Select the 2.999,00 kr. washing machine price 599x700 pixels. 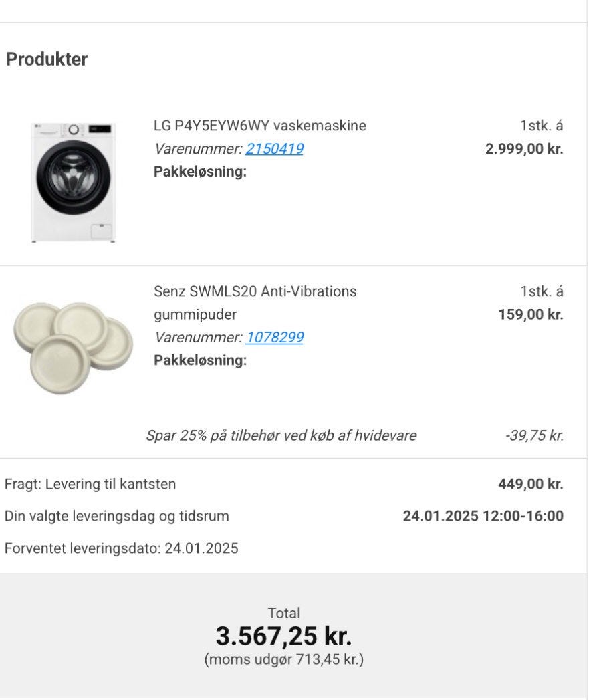pos(524,148)
